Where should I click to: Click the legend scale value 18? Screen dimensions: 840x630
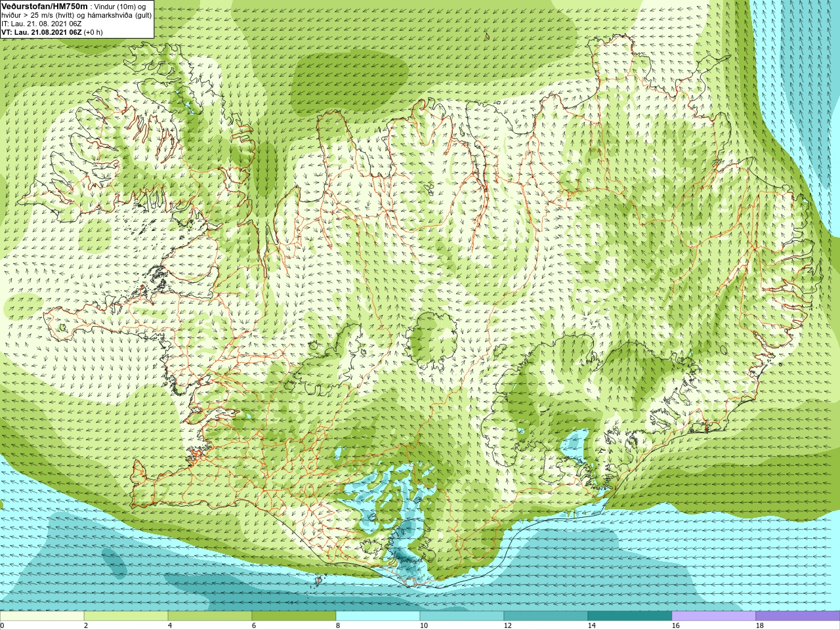point(759,625)
